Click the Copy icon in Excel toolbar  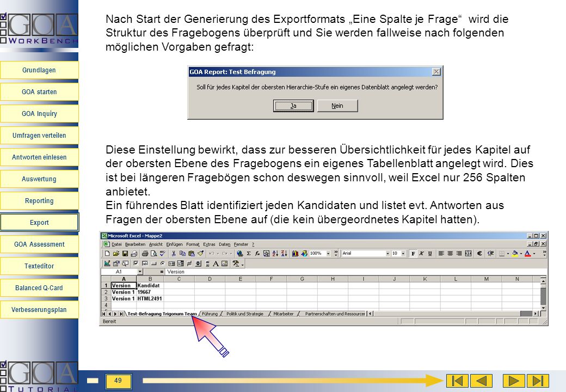[x=183, y=253]
